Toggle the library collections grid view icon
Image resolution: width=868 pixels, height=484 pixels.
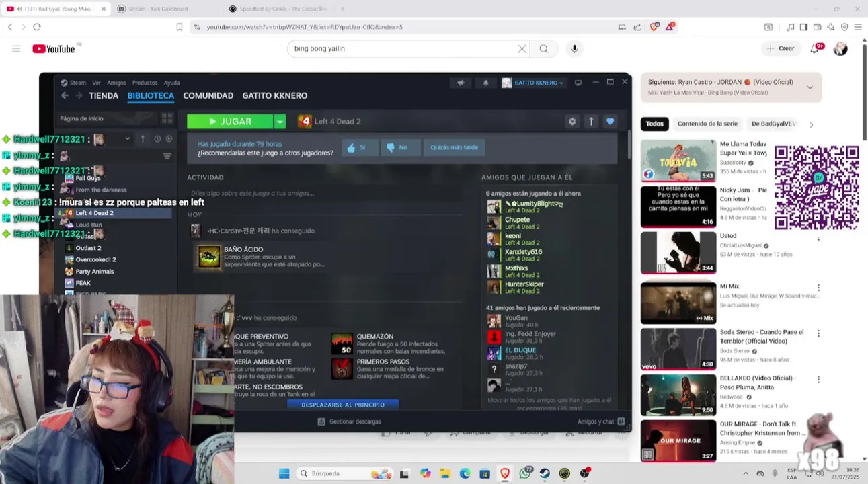click(x=167, y=118)
